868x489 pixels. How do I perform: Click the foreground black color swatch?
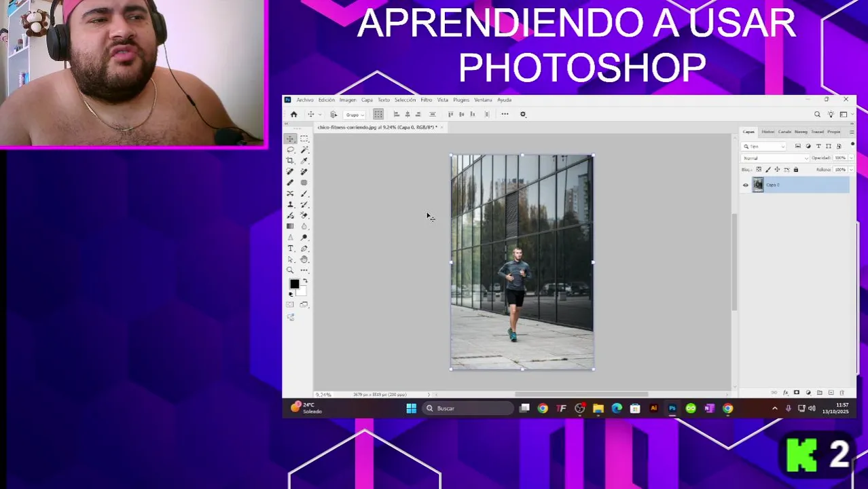pyautogui.click(x=294, y=283)
